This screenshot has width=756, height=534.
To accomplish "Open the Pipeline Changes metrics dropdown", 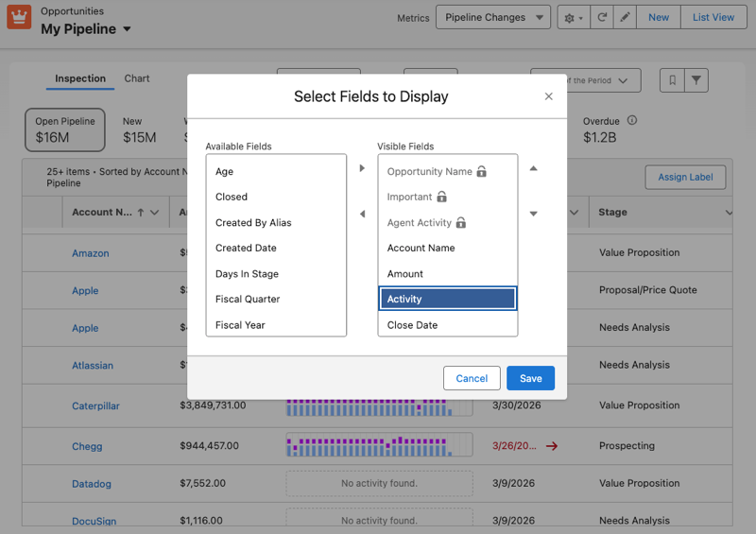I will click(492, 17).
